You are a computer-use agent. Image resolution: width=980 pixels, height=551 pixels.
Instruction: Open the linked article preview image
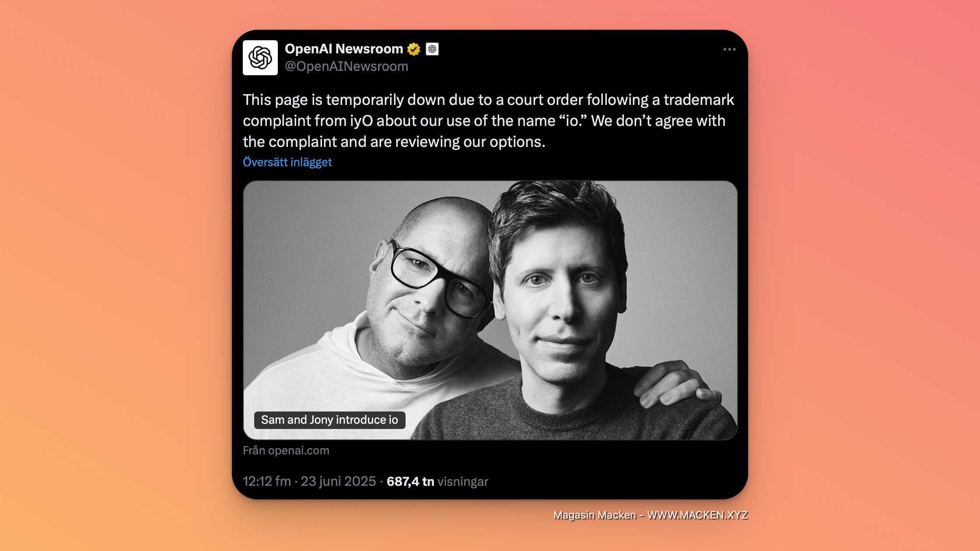click(490, 310)
